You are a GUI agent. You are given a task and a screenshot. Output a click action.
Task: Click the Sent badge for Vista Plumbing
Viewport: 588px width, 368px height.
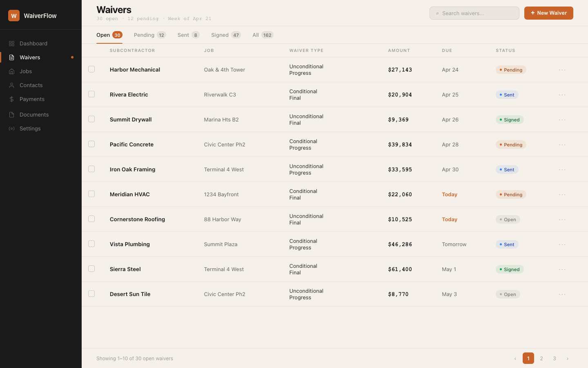(507, 245)
